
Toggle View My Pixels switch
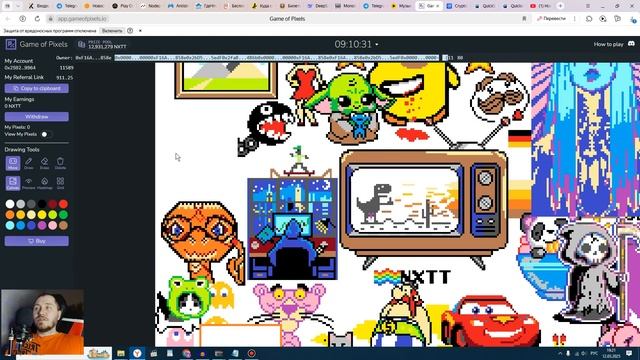tap(46, 134)
